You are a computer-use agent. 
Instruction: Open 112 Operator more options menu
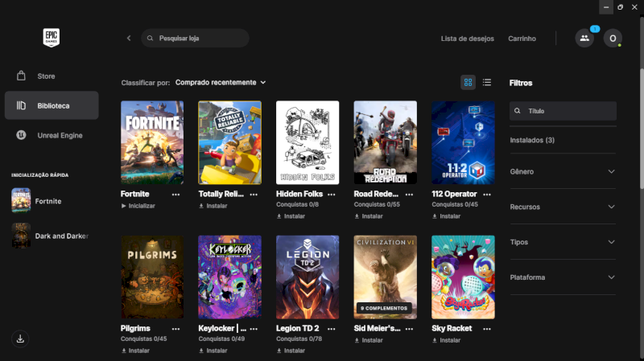tap(487, 195)
